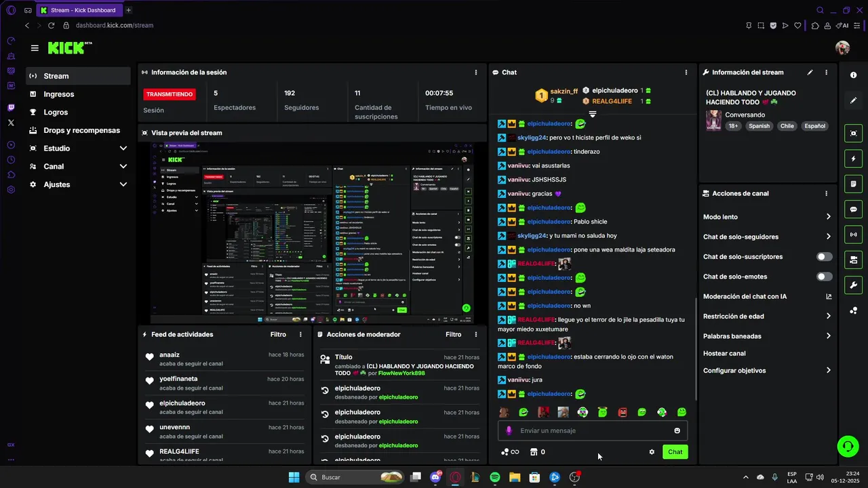This screenshot has height=488, width=868.
Task: Click the wrench icon in the right toolbar
Action: click(x=853, y=285)
